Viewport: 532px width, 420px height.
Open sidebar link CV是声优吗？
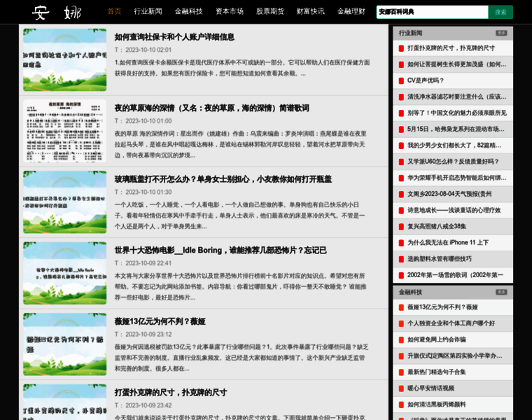pos(426,80)
